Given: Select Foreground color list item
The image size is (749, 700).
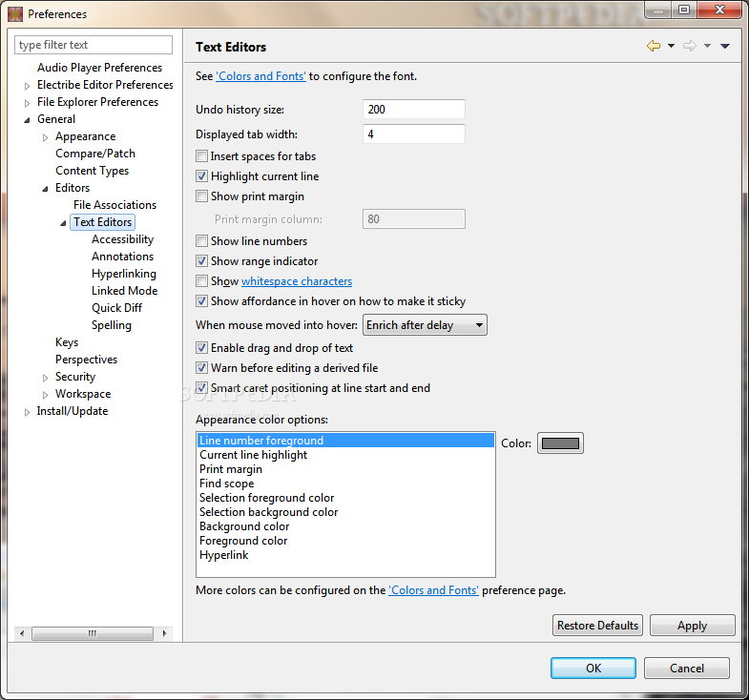Looking at the screenshot, I should click(345, 541).
